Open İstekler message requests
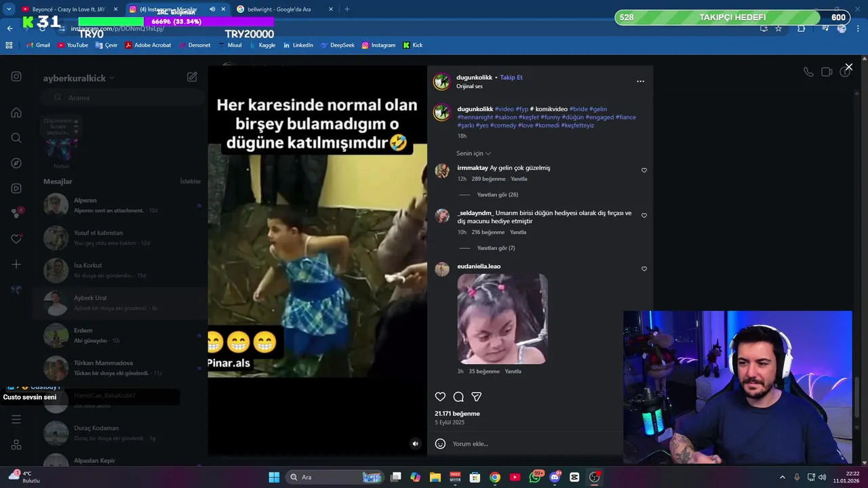The image size is (868, 488). 191,182
